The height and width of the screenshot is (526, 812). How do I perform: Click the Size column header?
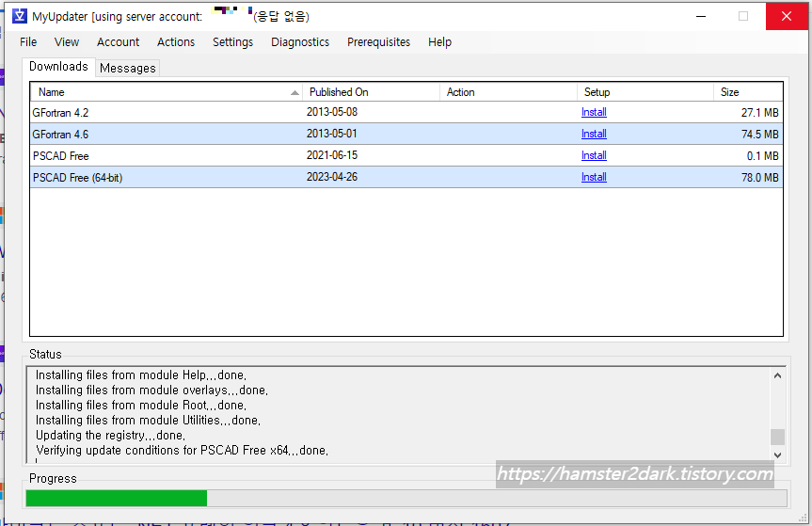click(x=748, y=92)
